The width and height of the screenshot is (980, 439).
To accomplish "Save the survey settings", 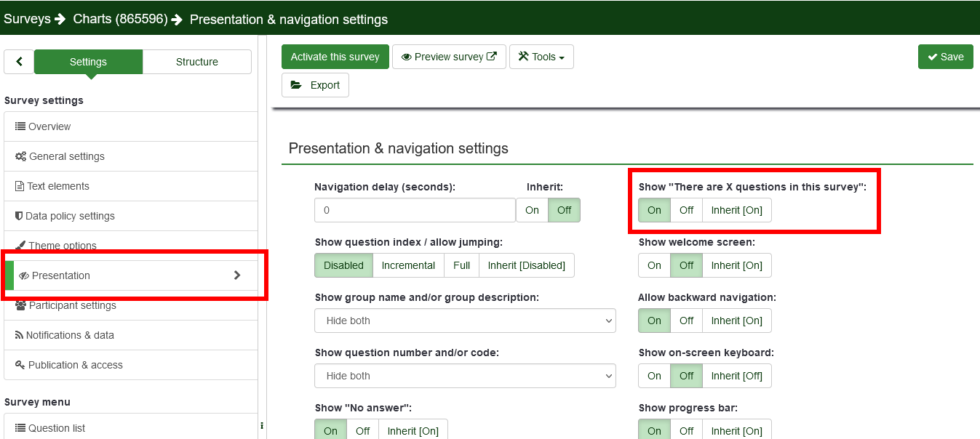I will pos(945,57).
